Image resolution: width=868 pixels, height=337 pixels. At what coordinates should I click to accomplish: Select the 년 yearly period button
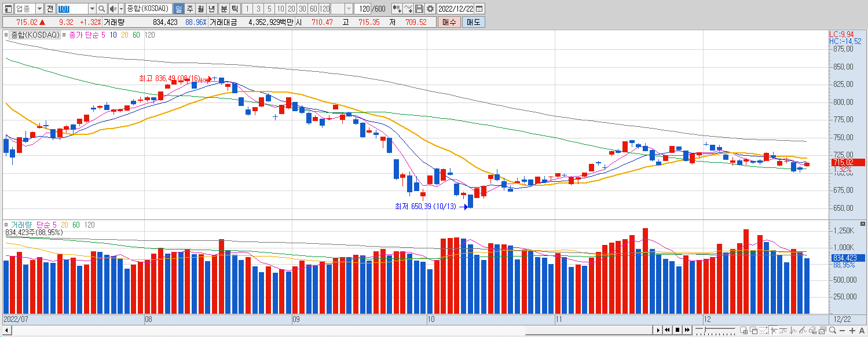212,9
